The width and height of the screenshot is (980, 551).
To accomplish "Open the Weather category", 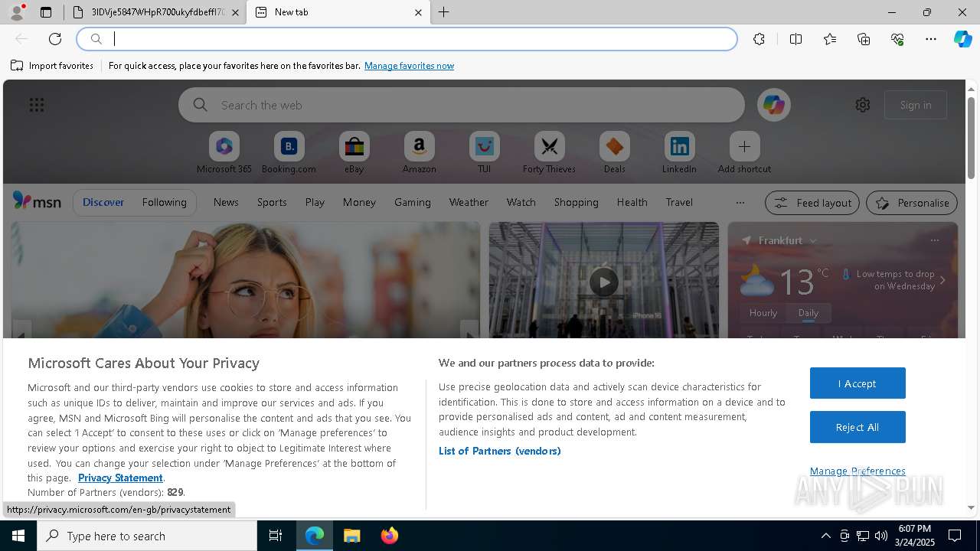I will [x=469, y=202].
